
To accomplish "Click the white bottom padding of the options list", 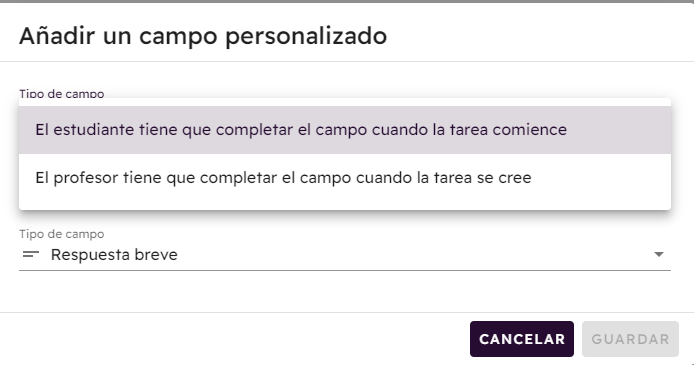I will coord(345,206).
